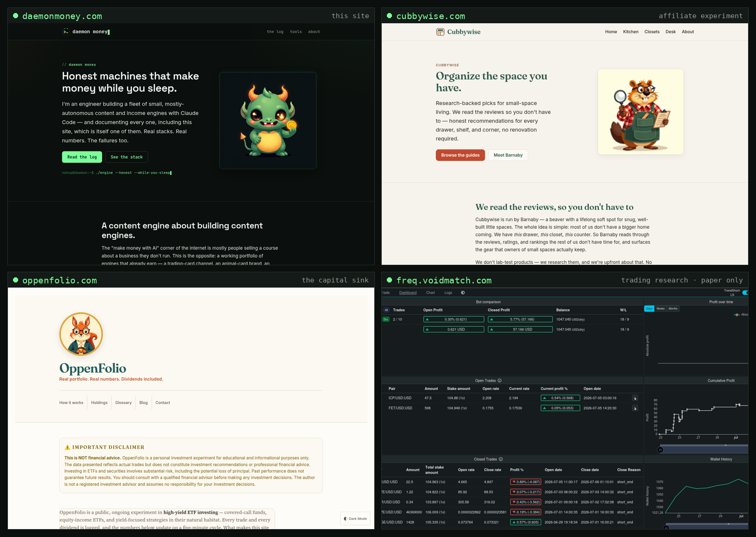Screen dimensions: 756x537
Task: Open About in the Cubbywise nav
Action: 688,32
